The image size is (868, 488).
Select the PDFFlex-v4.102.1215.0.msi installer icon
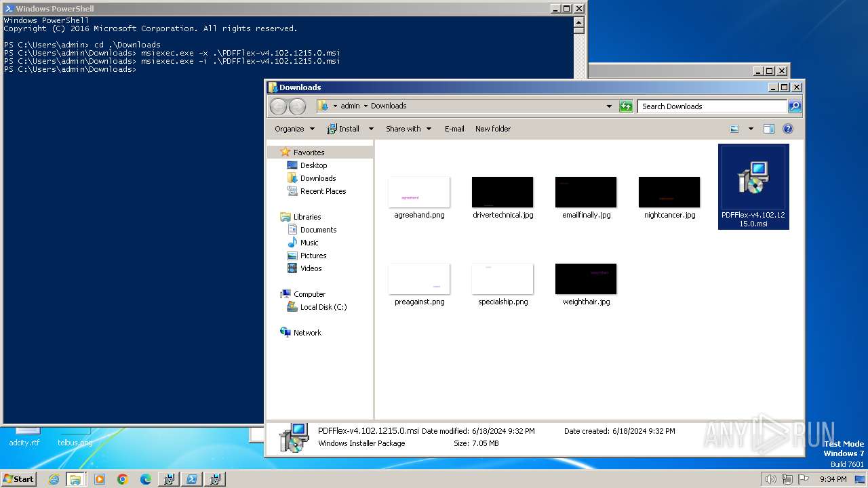(753, 177)
